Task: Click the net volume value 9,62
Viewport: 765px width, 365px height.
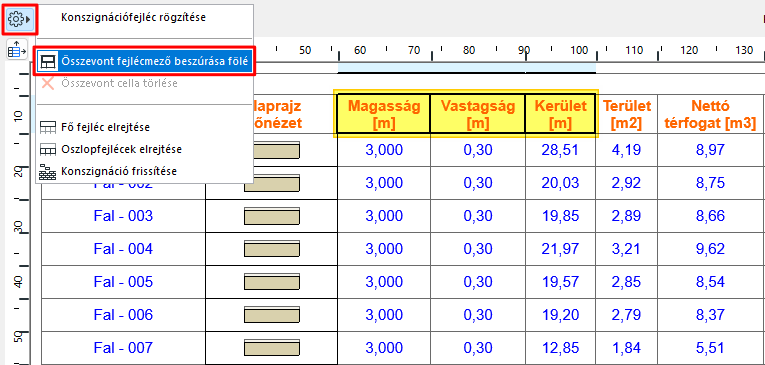Action: point(711,249)
